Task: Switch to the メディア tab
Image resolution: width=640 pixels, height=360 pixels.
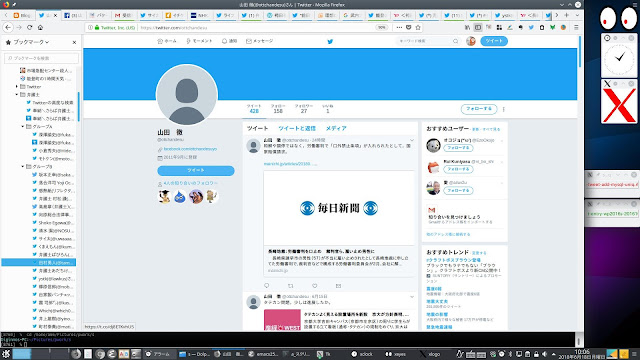Action: click(336, 128)
